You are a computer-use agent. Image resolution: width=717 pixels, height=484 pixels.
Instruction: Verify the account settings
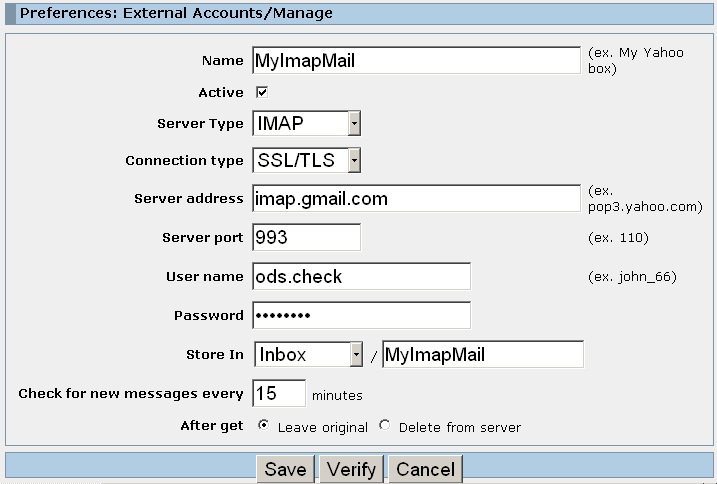click(x=351, y=469)
